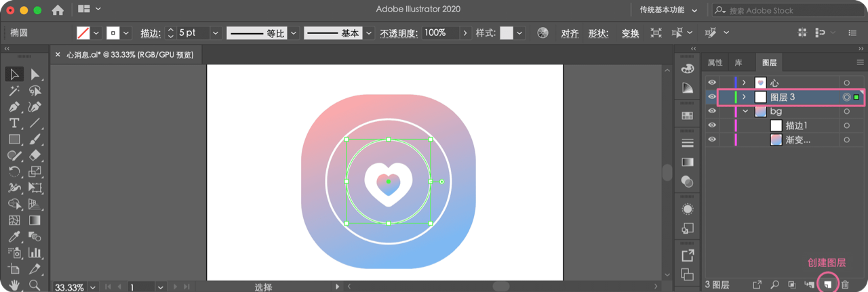868x292 pixels.
Task: Hide the 描边1 sublayer eye
Action: pos(712,125)
